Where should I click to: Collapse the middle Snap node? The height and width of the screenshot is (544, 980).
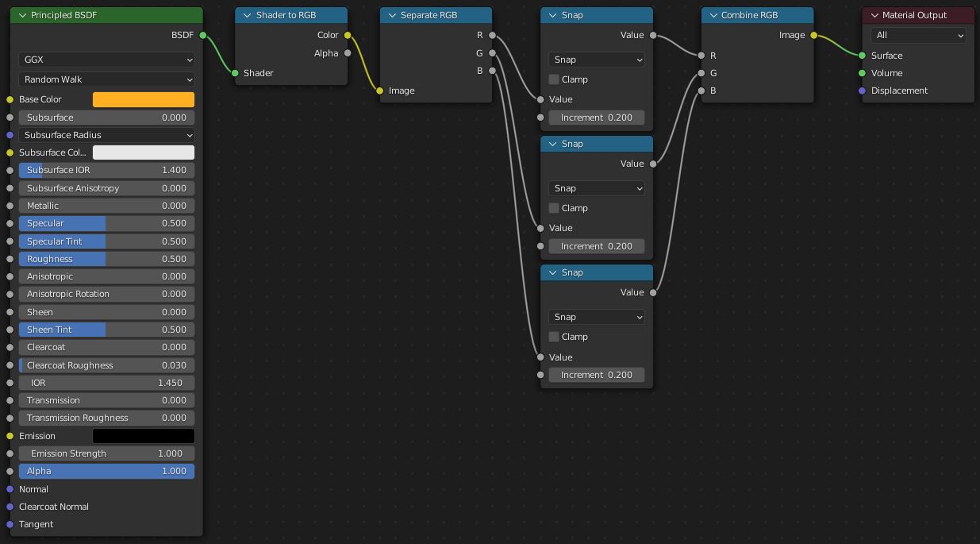pyautogui.click(x=552, y=144)
